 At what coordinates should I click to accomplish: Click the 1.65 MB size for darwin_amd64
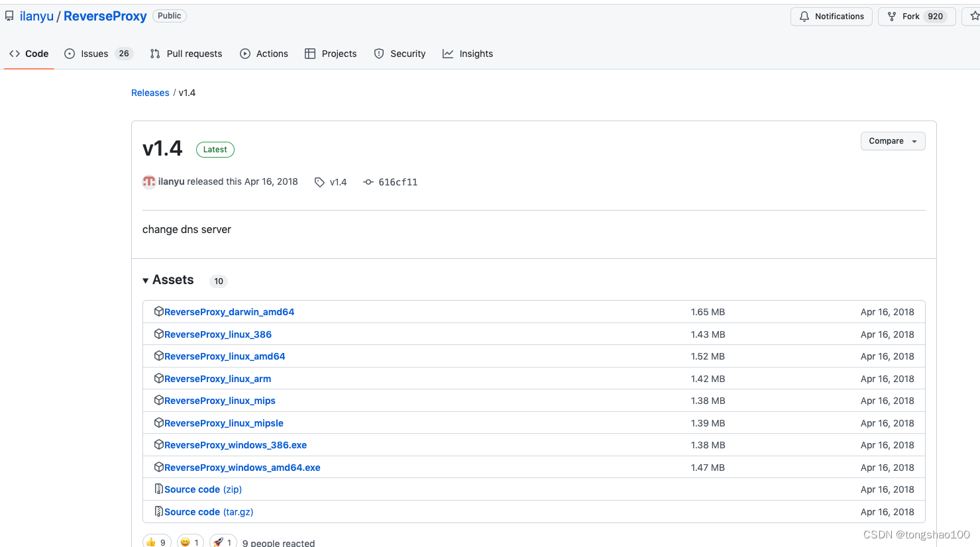(x=708, y=312)
